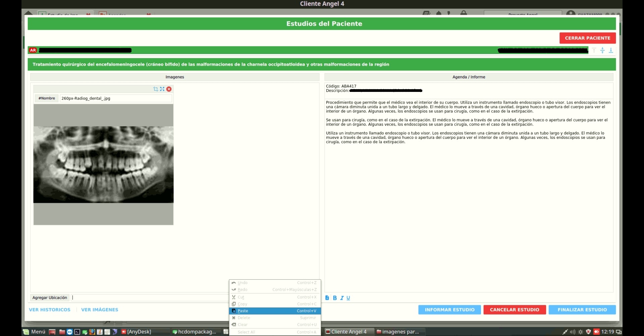Screen dimensions: 644x336
Task: Select Cut in the context menu
Action: click(275, 297)
